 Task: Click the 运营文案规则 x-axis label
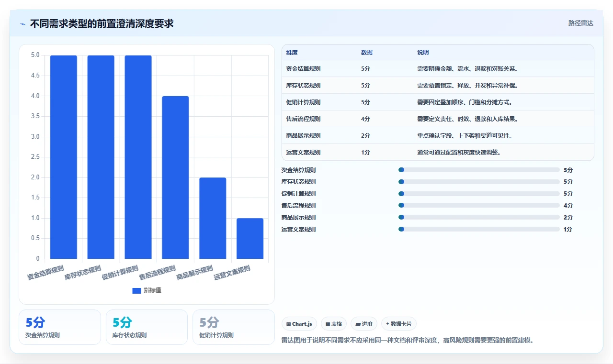tap(232, 272)
